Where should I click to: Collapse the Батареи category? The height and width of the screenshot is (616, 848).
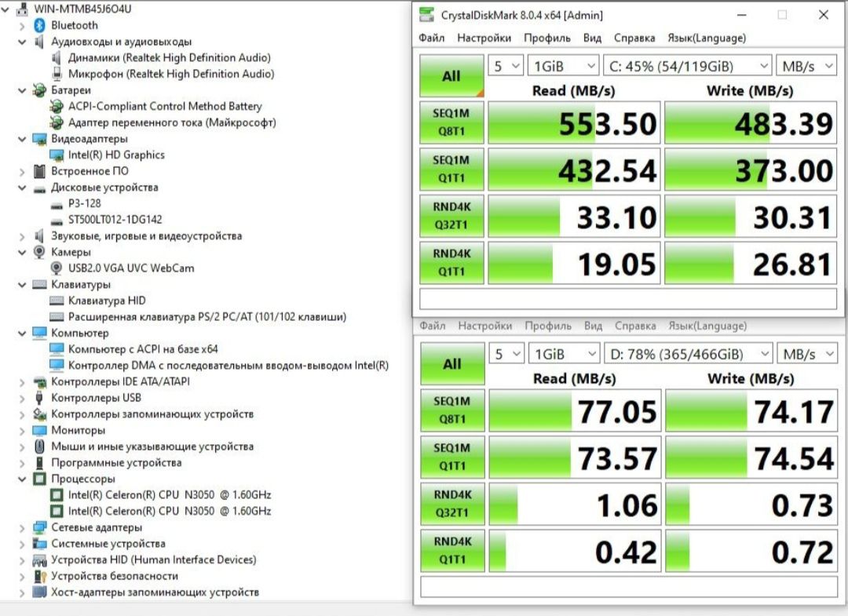(x=22, y=90)
